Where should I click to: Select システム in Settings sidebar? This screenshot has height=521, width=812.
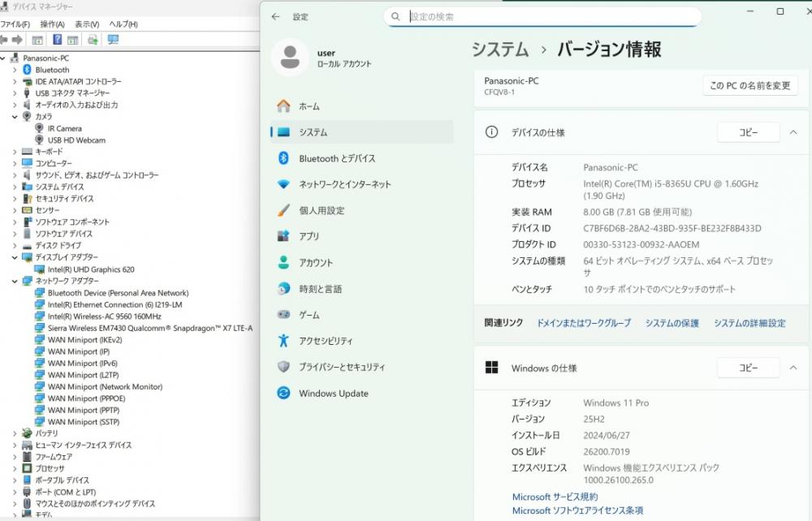click(x=361, y=132)
